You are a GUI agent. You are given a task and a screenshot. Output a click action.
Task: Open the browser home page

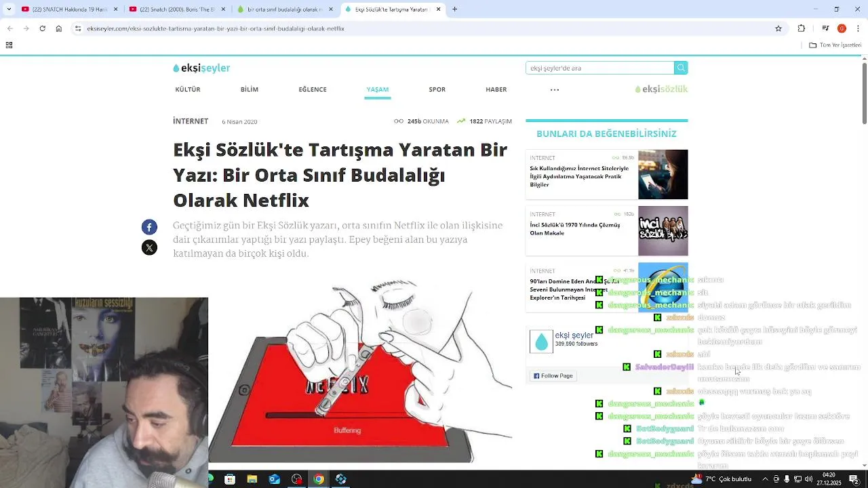click(x=58, y=28)
